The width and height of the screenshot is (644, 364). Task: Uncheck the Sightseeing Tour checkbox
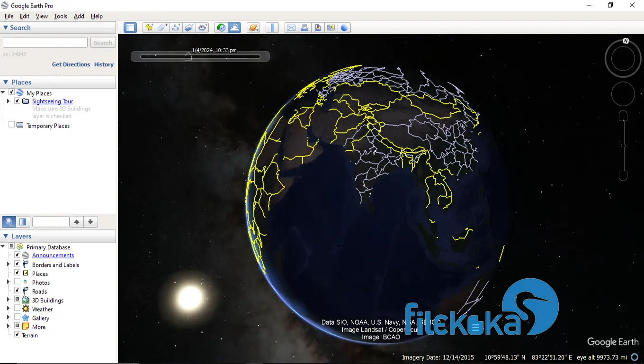pyautogui.click(x=18, y=101)
